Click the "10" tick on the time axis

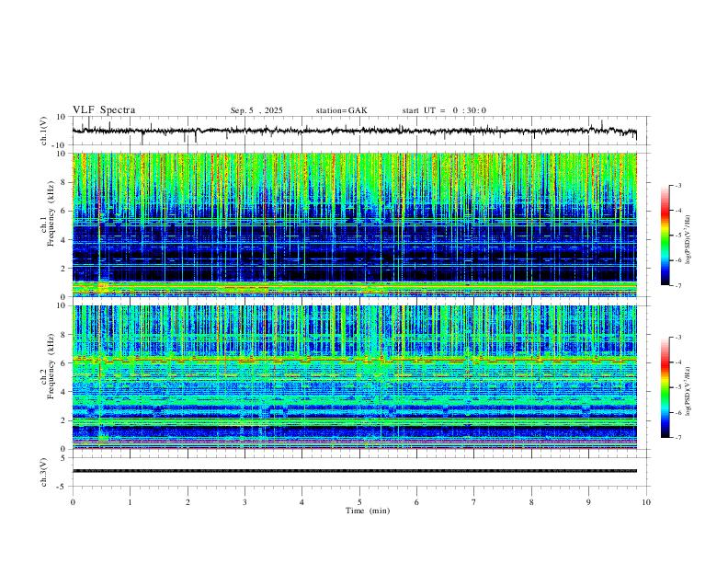click(x=646, y=502)
